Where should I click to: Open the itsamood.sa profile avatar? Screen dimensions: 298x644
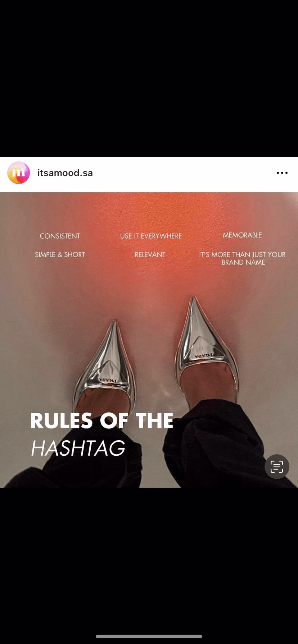tap(18, 173)
